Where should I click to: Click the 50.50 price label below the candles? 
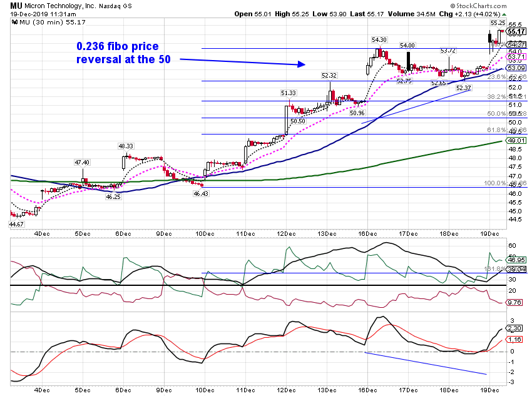(297, 121)
